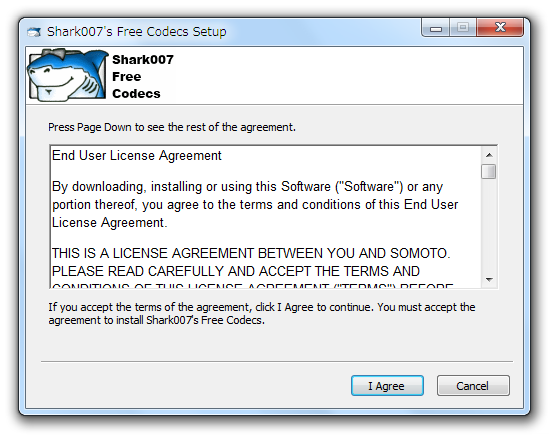Click the "Shark007 Free Codecs" header text
The image size is (552, 437).
click(143, 76)
